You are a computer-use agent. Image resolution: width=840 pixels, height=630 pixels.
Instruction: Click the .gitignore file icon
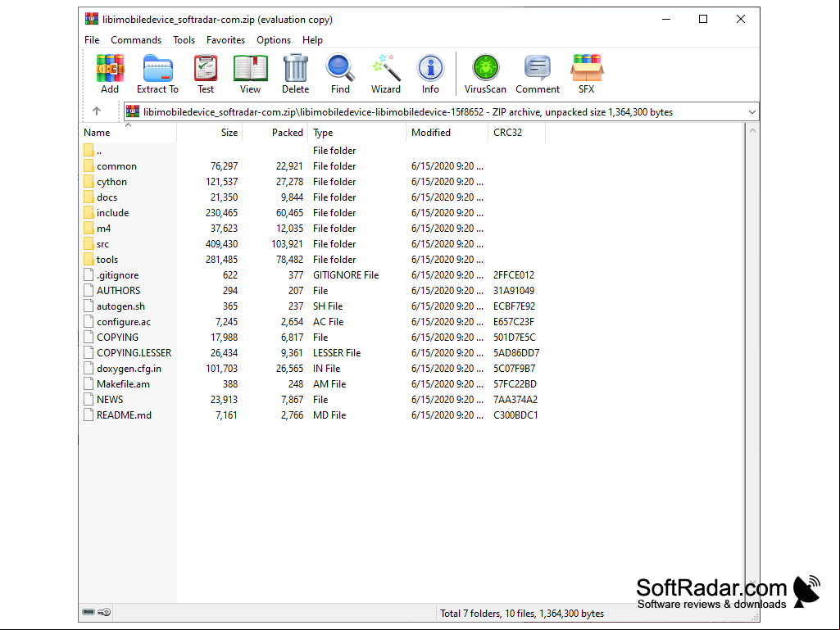[x=89, y=274]
